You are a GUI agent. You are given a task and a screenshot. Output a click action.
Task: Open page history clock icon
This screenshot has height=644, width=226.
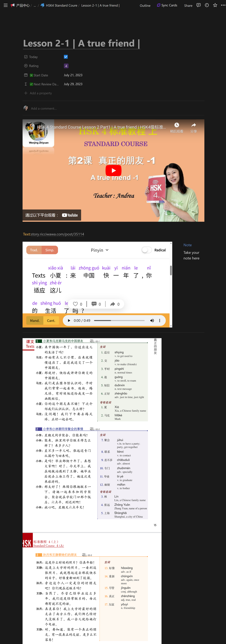(207, 5)
